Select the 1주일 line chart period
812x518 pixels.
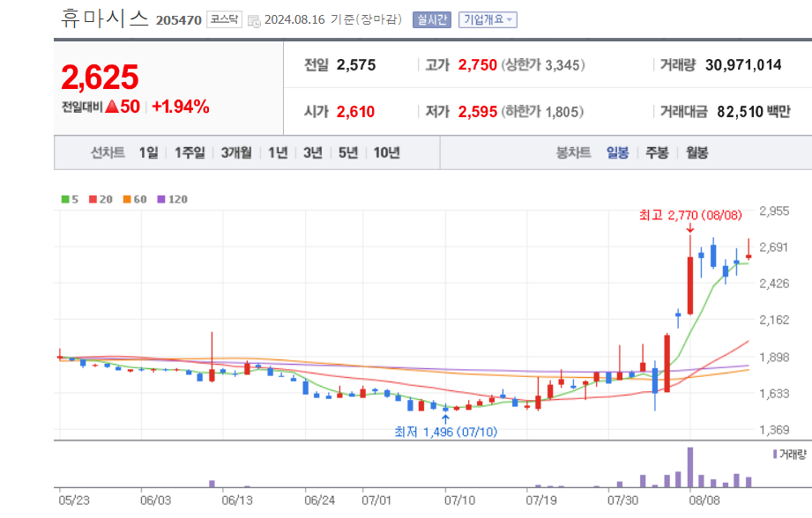coord(190,152)
